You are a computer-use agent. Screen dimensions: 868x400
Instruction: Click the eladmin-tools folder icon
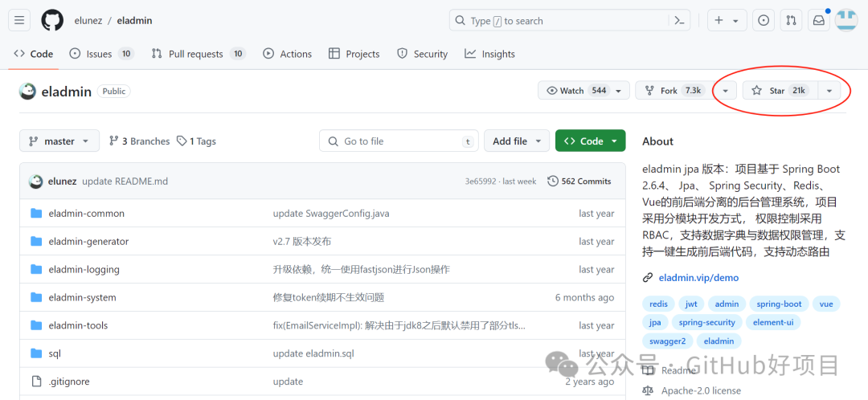pos(36,325)
